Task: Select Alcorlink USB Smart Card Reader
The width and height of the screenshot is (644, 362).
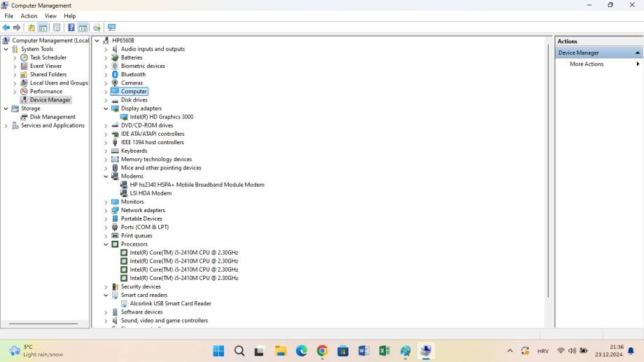Action: 170,304
